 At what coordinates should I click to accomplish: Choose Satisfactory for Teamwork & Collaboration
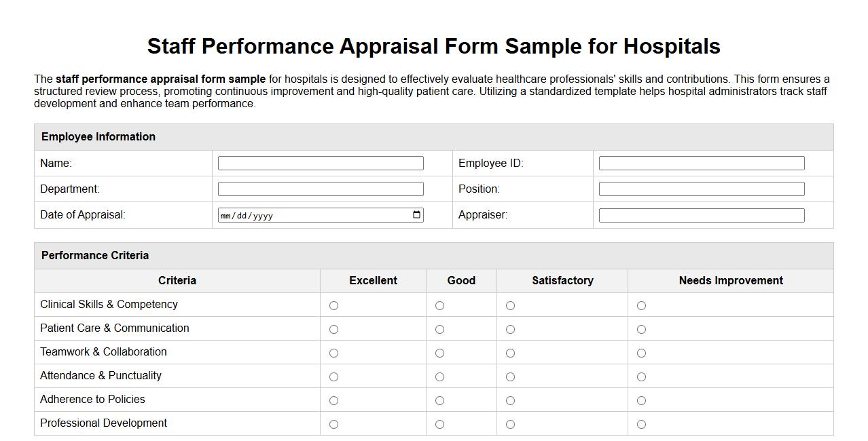click(x=510, y=353)
